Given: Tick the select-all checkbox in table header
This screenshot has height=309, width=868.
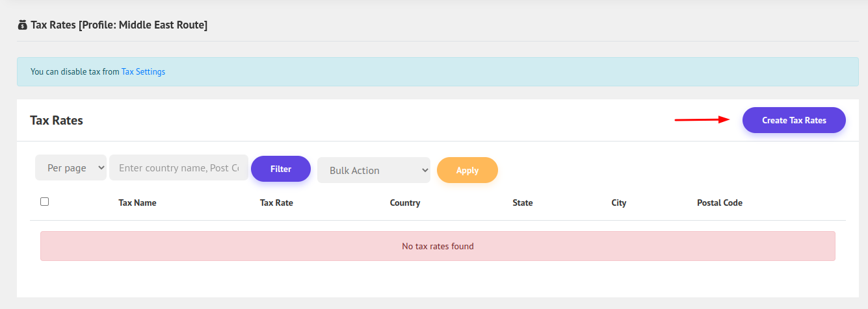Looking at the screenshot, I should tap(45, 202).
